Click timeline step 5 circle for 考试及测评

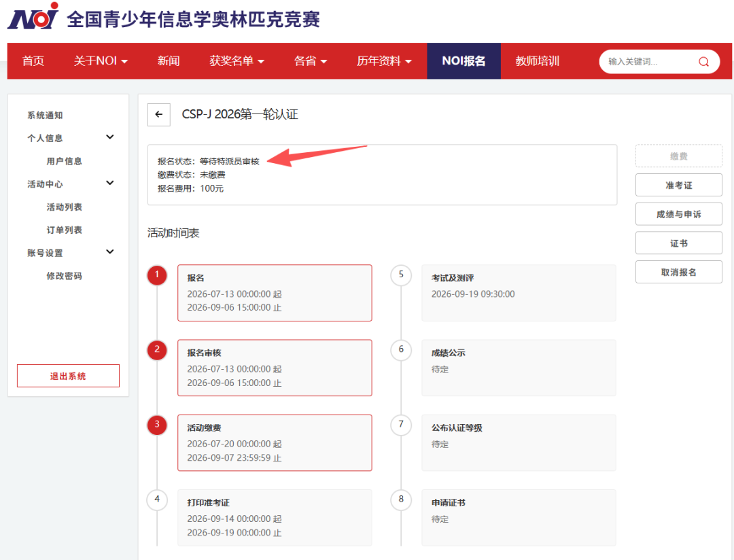(x=401, y=275)
